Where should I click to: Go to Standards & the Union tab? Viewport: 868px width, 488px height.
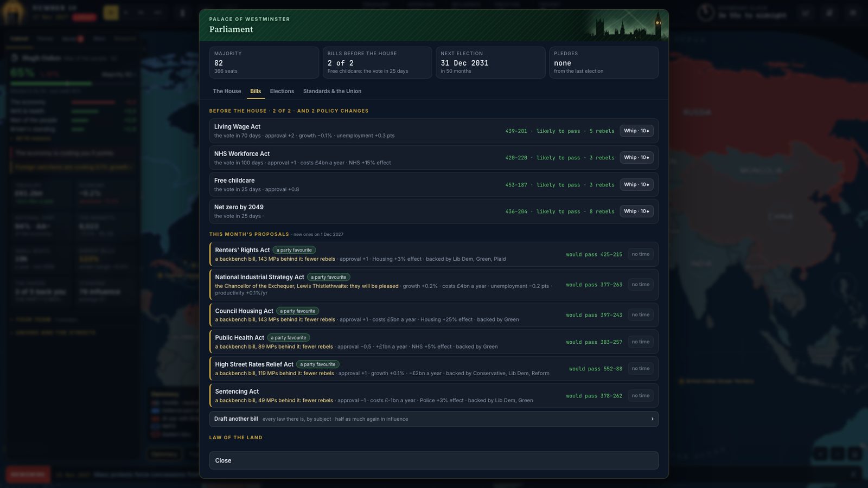(332, 91)
